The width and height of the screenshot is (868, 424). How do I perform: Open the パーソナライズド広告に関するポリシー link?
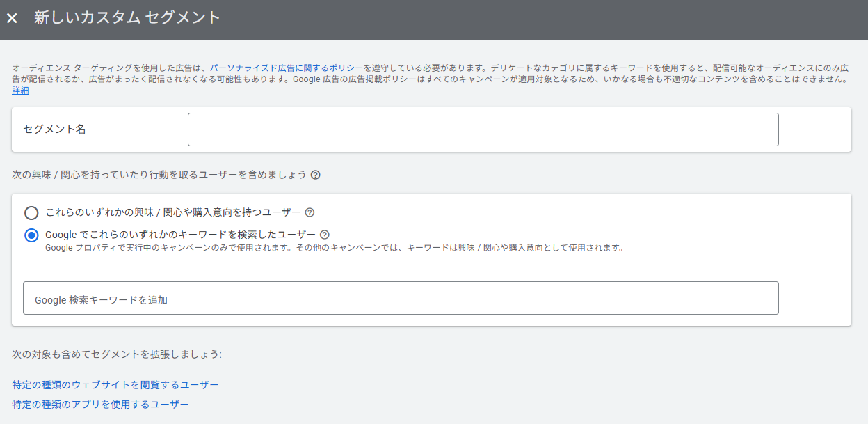click(286, 68)
